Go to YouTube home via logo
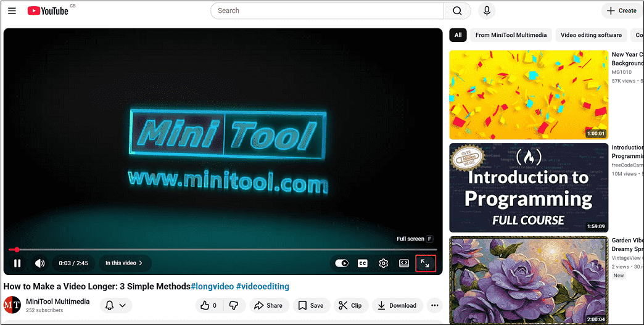Screen dimensions: 644x325 point(48,11)
